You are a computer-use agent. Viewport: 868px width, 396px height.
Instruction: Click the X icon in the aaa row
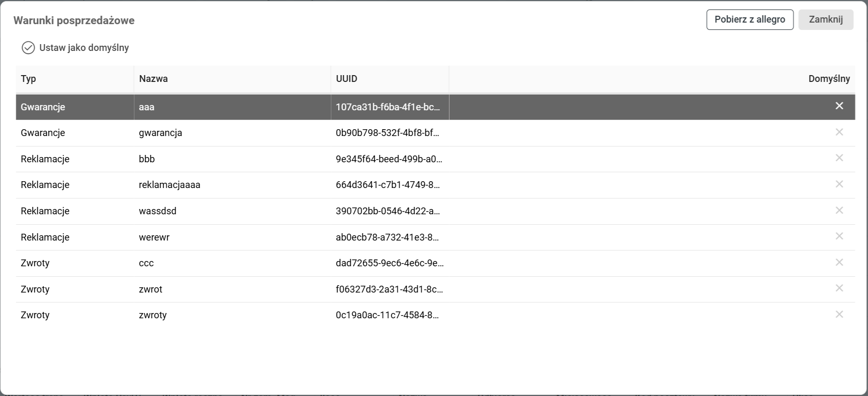point(839,106)
